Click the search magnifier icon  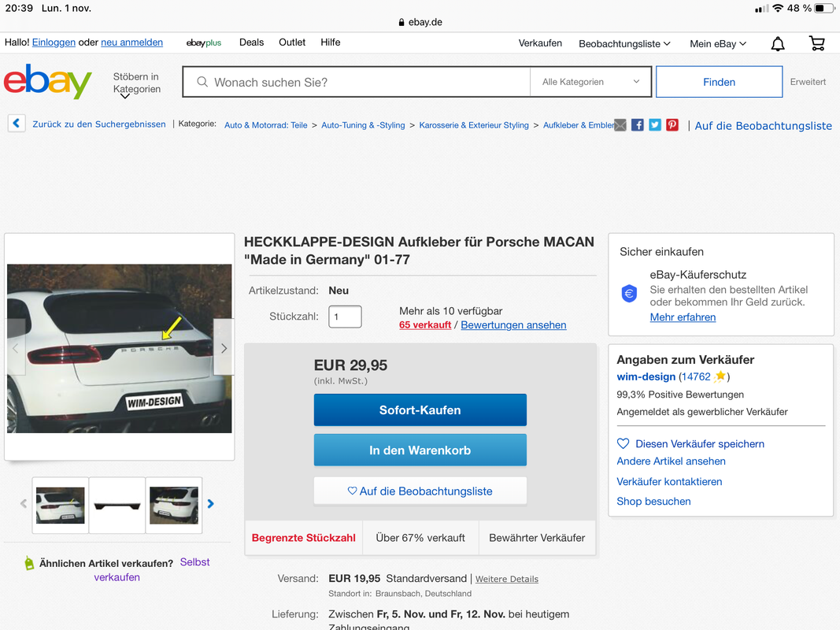[x=202, y=82]
